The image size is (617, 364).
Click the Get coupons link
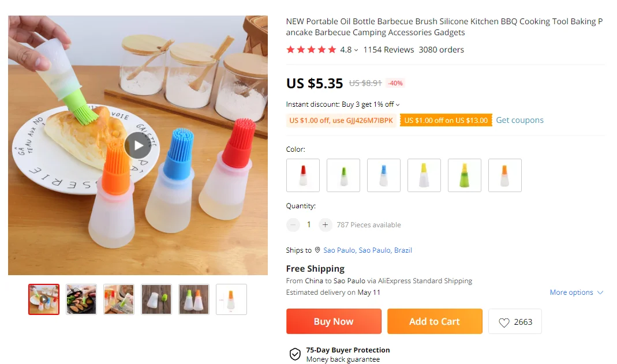pyautogui.click(x=519, y=120)
